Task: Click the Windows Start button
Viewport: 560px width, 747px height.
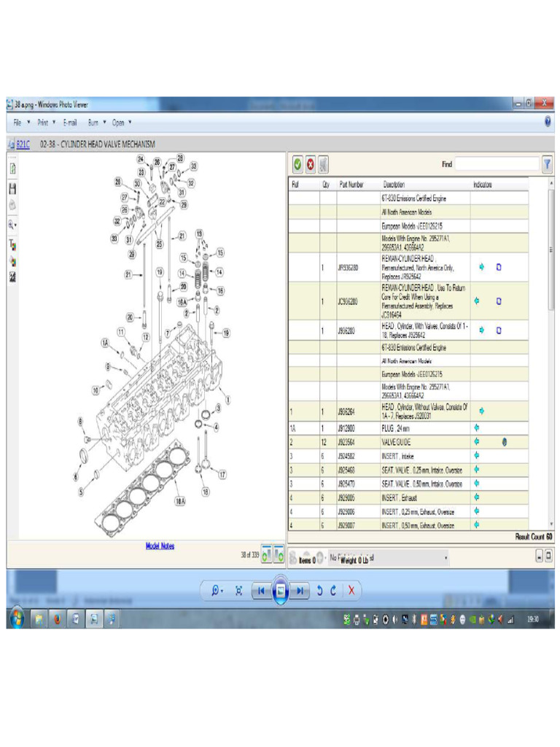Action: point(17,619)
